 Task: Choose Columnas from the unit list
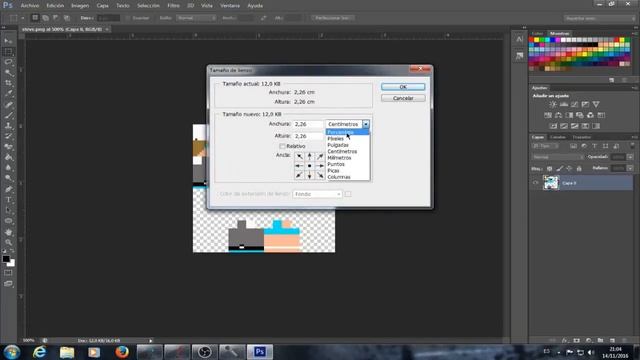click(x=348, y=177)
